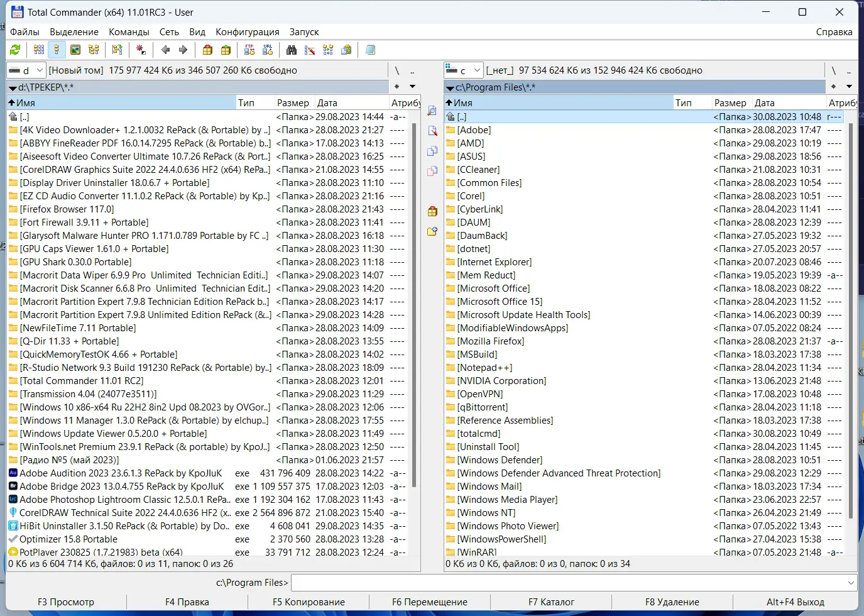Open right panel favorites asterisk button

pyautogui.click(x=833, y=87)
